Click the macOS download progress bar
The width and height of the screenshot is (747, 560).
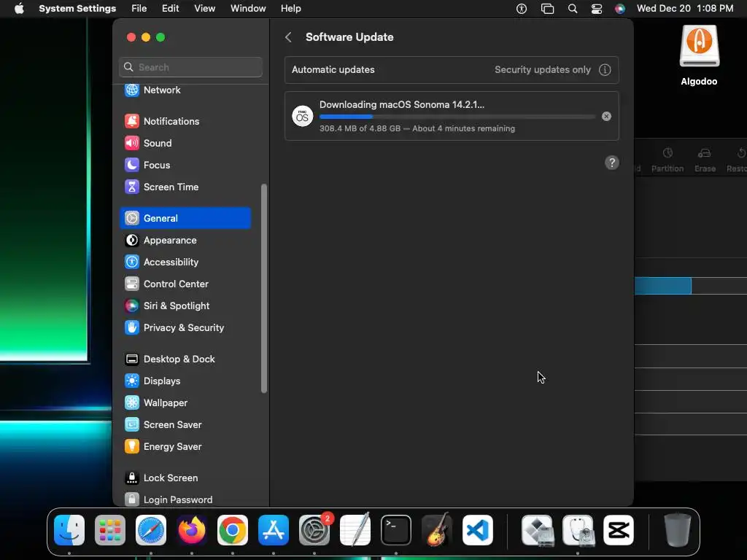point(457,117)
